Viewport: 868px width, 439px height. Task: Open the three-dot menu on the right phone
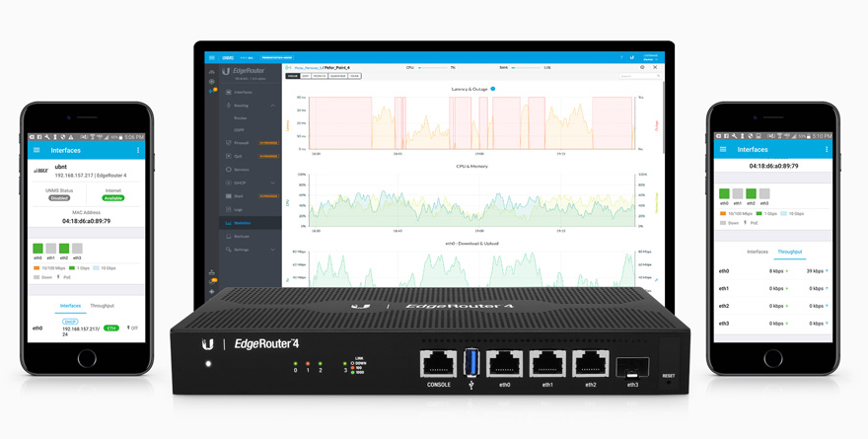point(827,150)
